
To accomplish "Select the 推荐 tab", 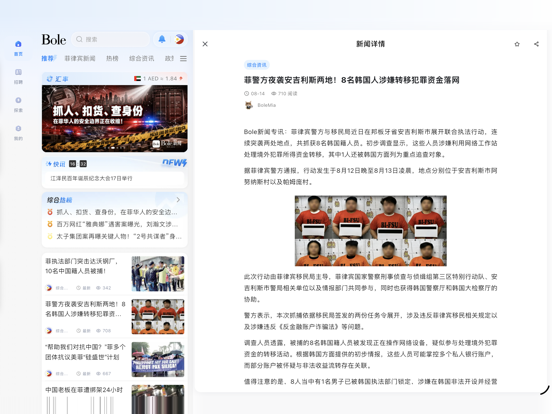I will pos(48,58).
